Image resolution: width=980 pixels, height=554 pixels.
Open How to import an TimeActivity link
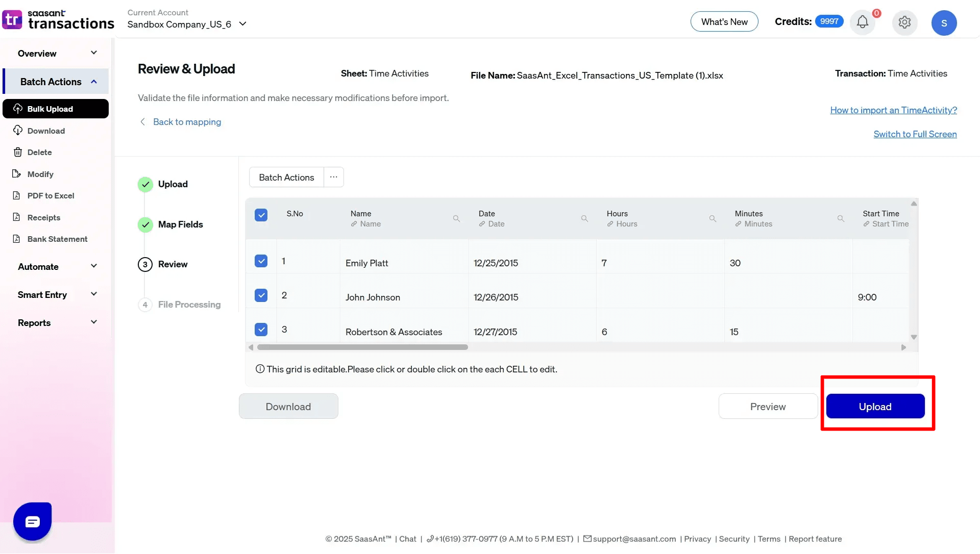(x=894, y=110)
